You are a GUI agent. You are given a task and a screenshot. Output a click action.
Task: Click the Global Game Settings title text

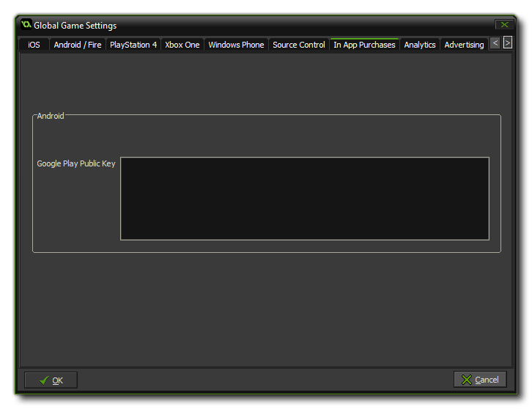[x=75, y=26]
